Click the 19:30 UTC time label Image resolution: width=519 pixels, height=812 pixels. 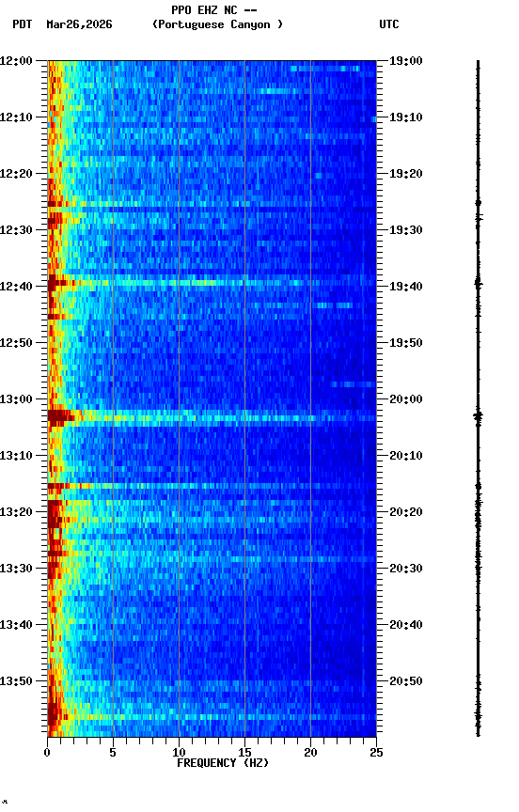click(x=406, y=230)
